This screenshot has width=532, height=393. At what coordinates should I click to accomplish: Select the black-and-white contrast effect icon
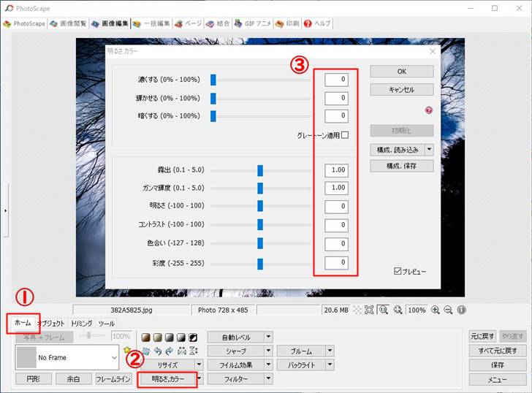click(x=193, y=337)
